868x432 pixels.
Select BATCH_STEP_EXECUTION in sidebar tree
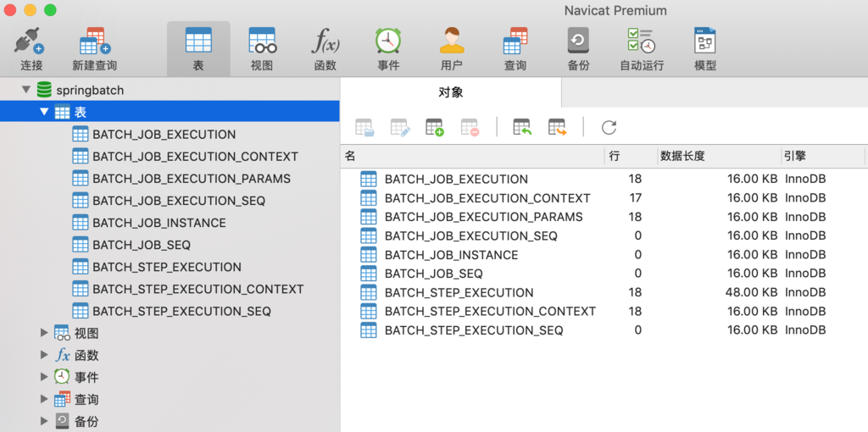(x=167, y=267)
